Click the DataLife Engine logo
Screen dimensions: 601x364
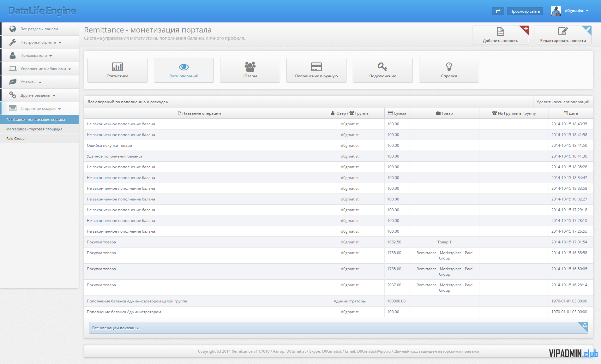pos(42,11)
